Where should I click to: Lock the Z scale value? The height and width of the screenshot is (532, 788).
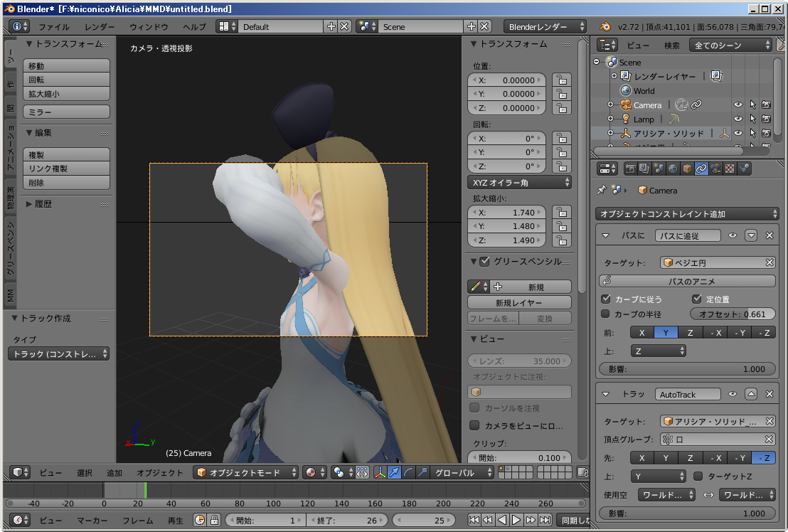tap(561, 240)
